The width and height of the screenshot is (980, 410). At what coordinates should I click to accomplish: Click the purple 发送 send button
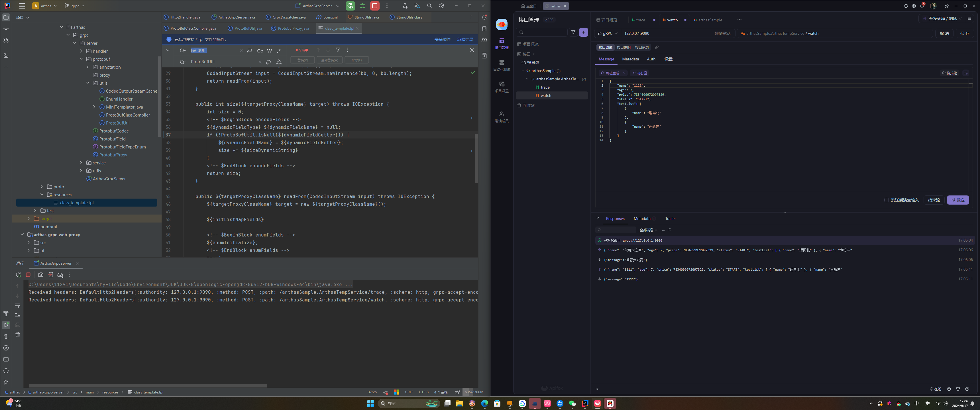(957, 200)
